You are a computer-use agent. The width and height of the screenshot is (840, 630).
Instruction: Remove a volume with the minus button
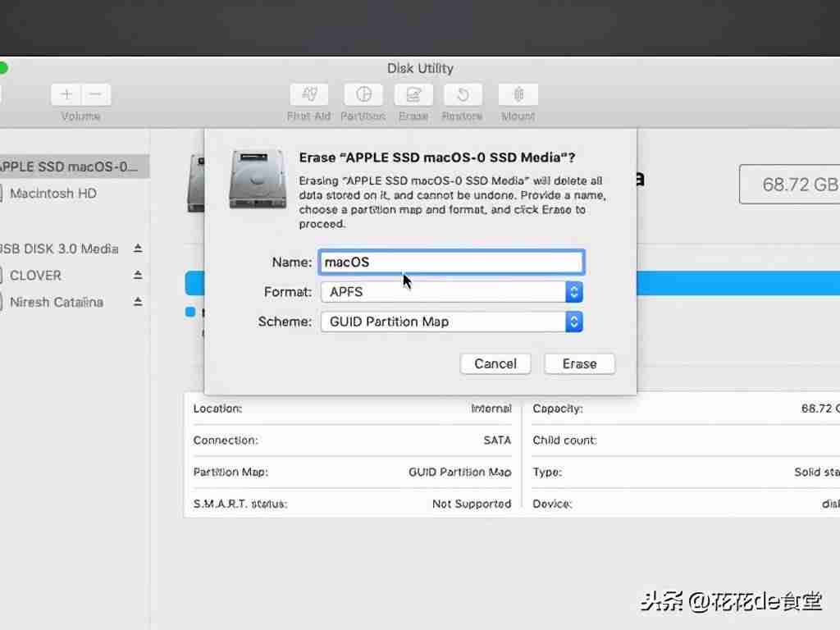click(x=96, y=95)
